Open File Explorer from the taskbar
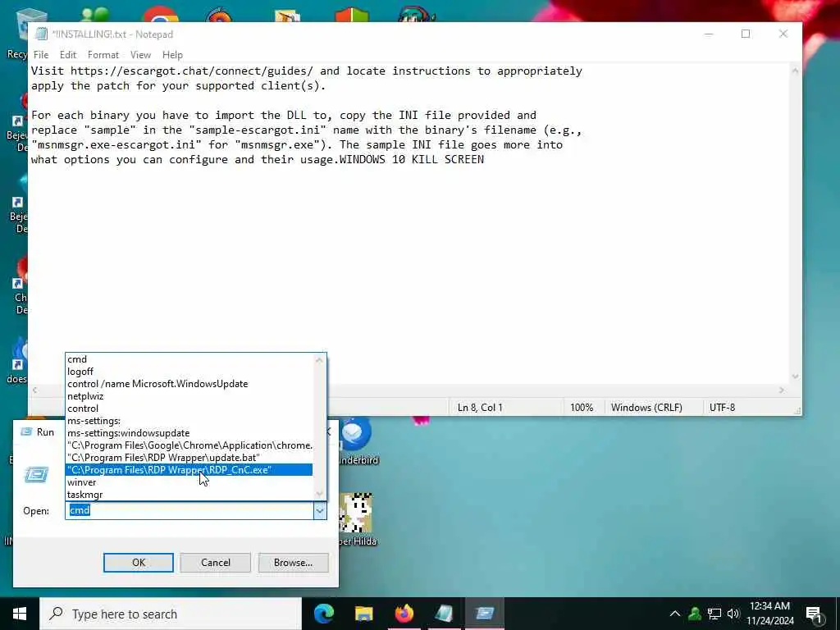 (x=363, y=614)
